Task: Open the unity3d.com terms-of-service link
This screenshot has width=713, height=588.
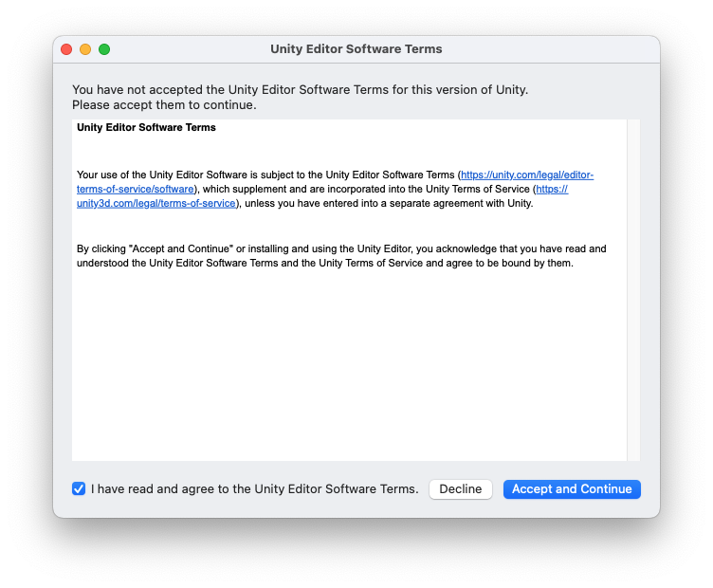Action: click(x=155, y=203)
